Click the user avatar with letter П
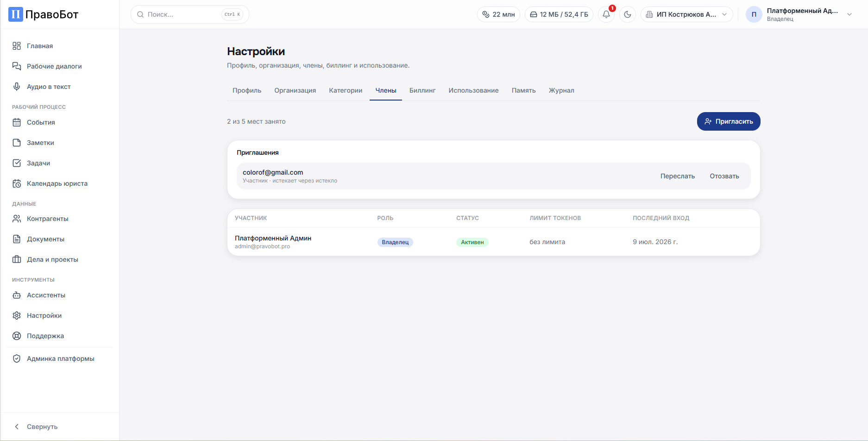Image resolution: width=868 pixels, height=441 pixels. (x=754, y=14)
